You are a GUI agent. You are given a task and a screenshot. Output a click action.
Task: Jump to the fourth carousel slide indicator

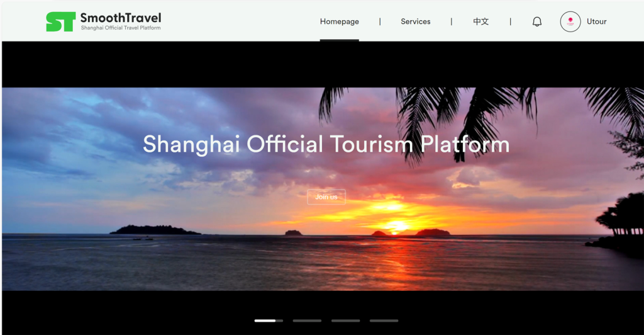[384, 321]
